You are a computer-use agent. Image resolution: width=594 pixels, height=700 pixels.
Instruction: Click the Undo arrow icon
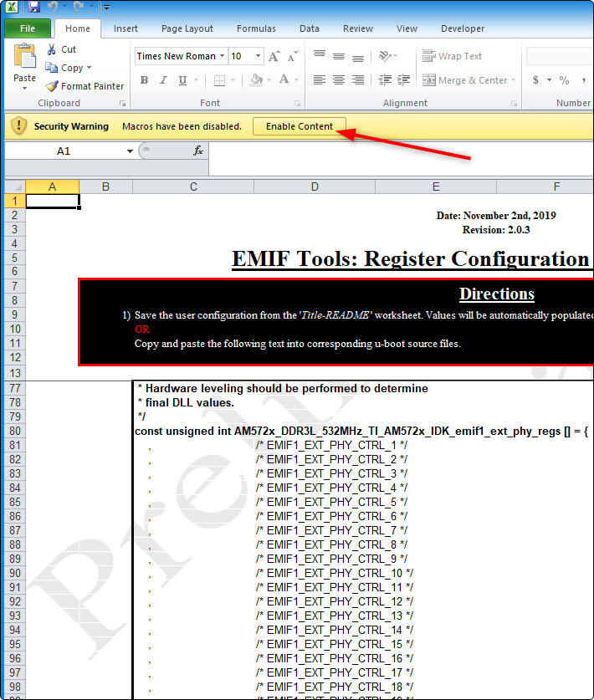53,6
